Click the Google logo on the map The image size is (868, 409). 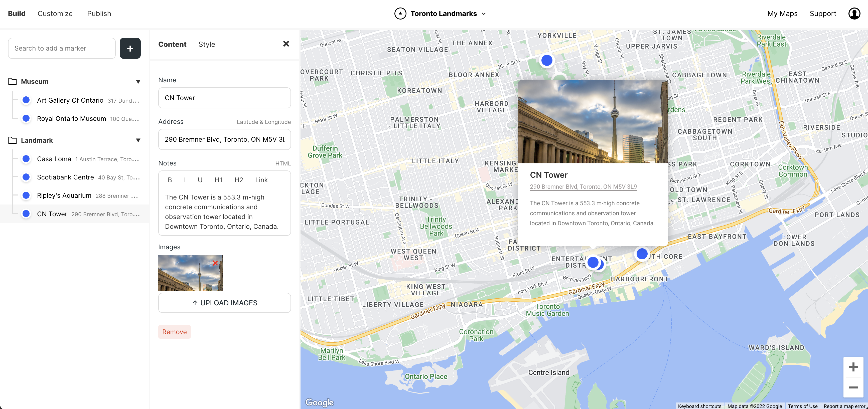click(319, 402)
